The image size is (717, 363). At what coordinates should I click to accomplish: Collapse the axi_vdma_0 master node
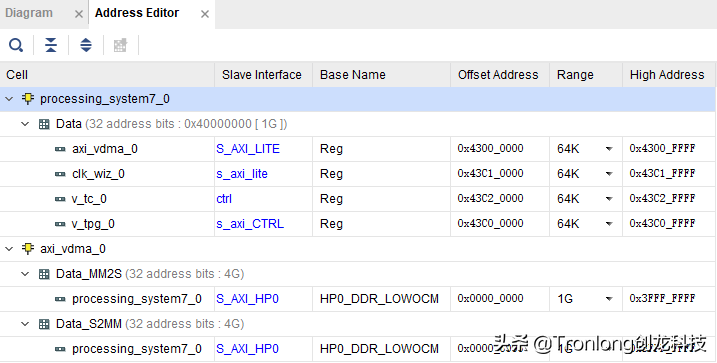click(9, 249)
